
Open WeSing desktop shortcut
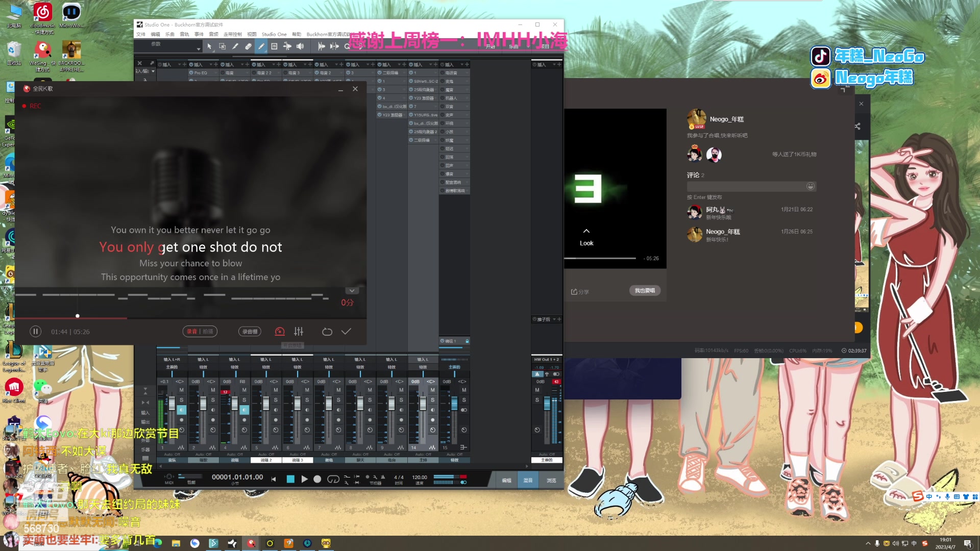(43, 56)
